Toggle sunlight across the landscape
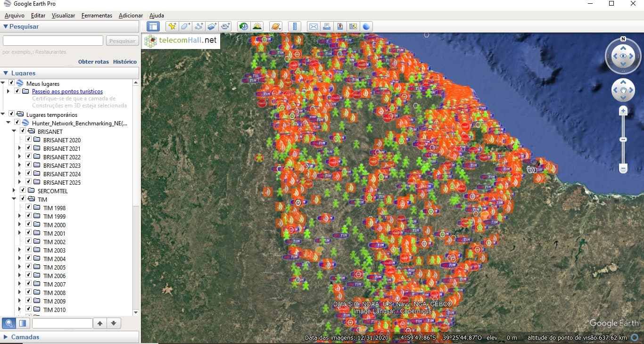The width and height of the screenshot is (644, 344). 257,26
